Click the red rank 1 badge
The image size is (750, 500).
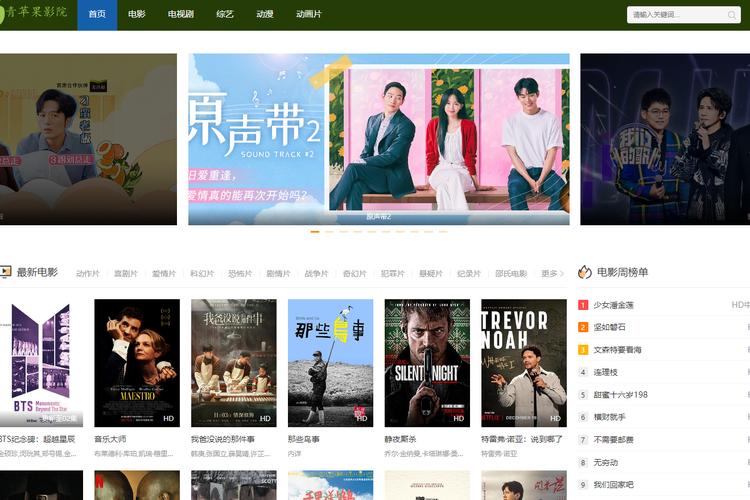(x=583, y=304)
